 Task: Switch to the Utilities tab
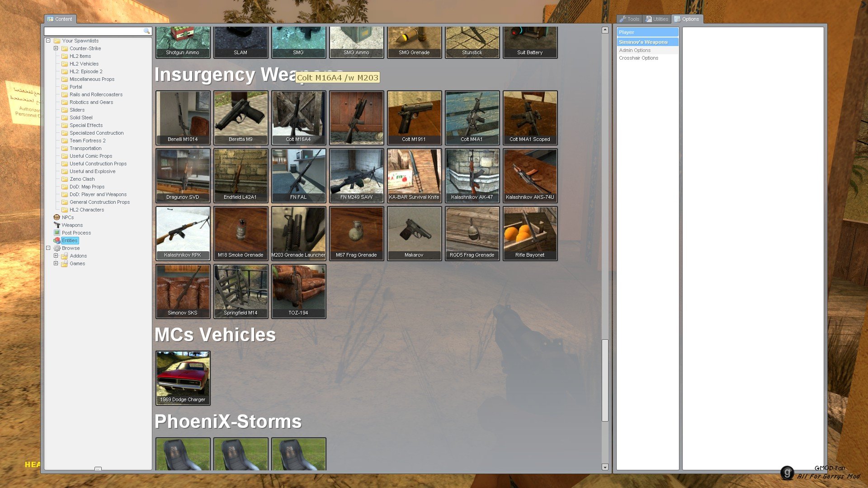click(x=657, y=19)
